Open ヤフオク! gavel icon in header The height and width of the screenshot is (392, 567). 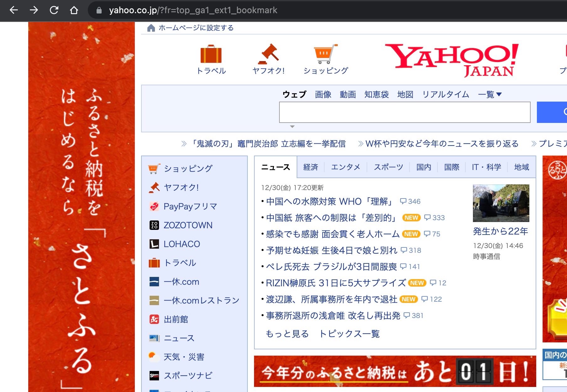coord(268,54)
